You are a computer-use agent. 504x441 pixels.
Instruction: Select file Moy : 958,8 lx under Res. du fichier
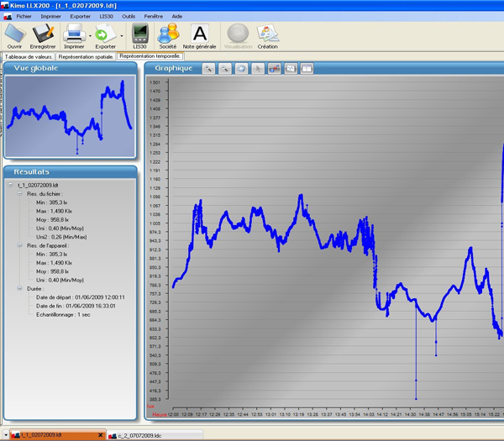(52, 220)
